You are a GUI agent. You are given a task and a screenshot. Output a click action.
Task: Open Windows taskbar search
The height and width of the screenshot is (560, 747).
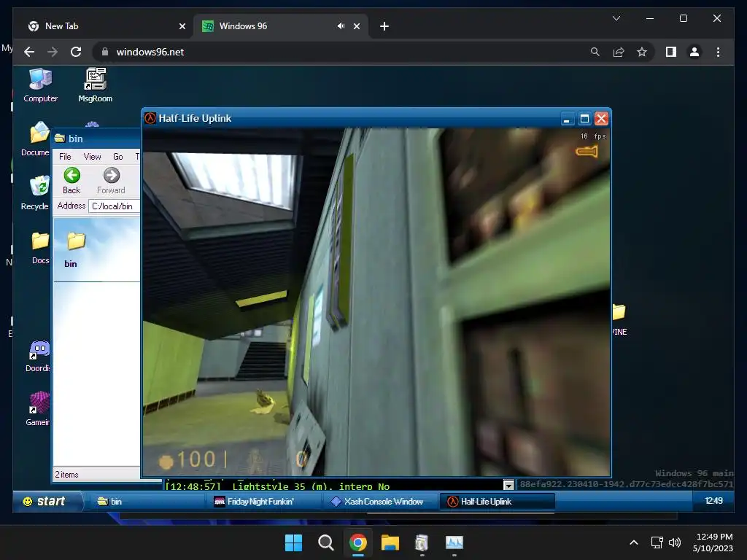click(x=326, y=542)
